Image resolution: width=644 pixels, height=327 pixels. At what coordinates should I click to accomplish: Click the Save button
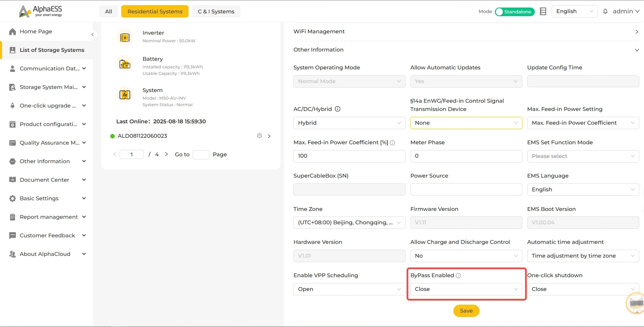pos(466,311)
